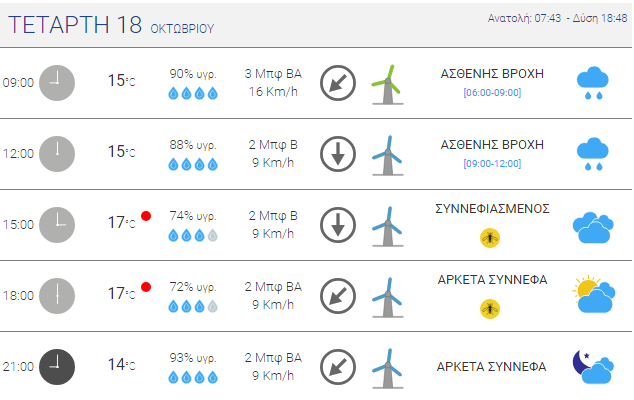Viewport: 634px width, 400px height.
Task: Click the mosquito icon in the 18:00 row
Action: click(x=490, y=309)
